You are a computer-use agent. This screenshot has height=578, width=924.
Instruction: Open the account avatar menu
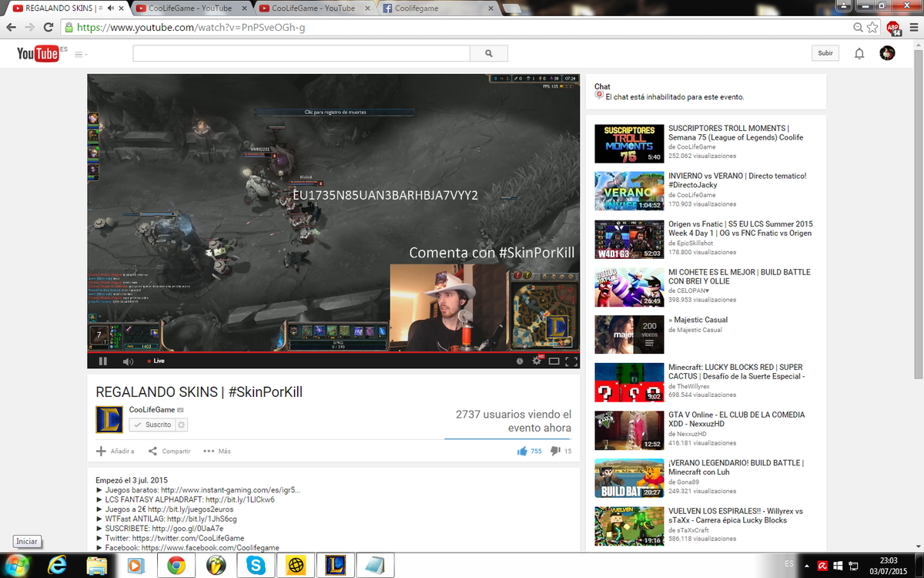pyautogui.click(x=888, y=53)
